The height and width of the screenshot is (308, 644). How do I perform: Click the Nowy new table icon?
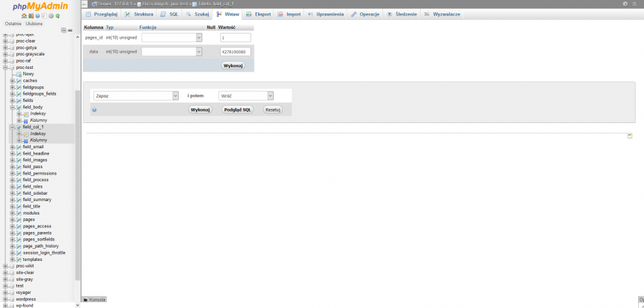(19, 74)
